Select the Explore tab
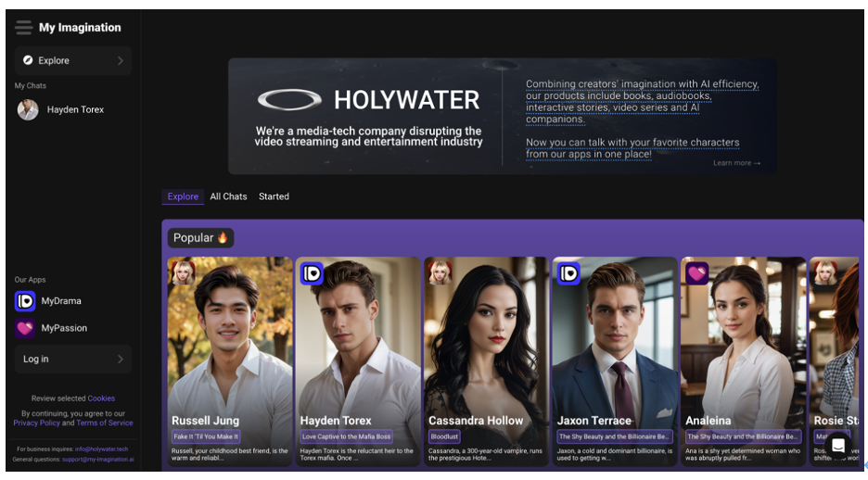This screenshot has width=868, height=480. (183, 196)
